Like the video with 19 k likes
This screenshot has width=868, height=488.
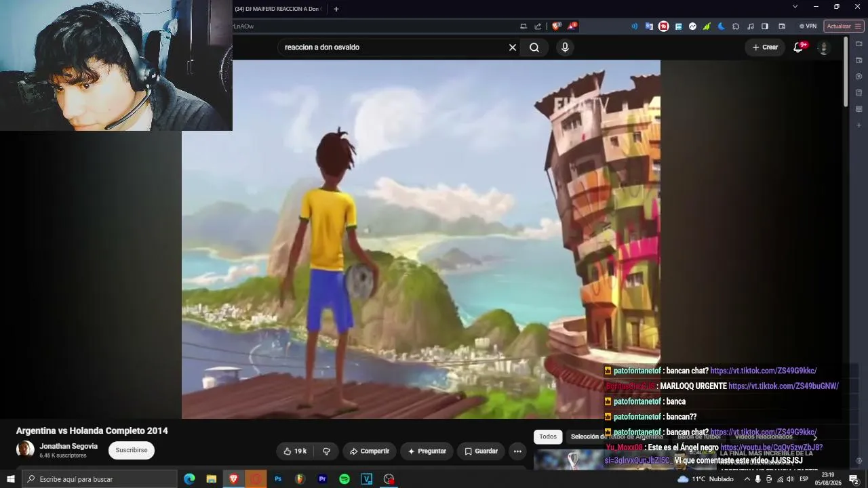click(295, 451)
